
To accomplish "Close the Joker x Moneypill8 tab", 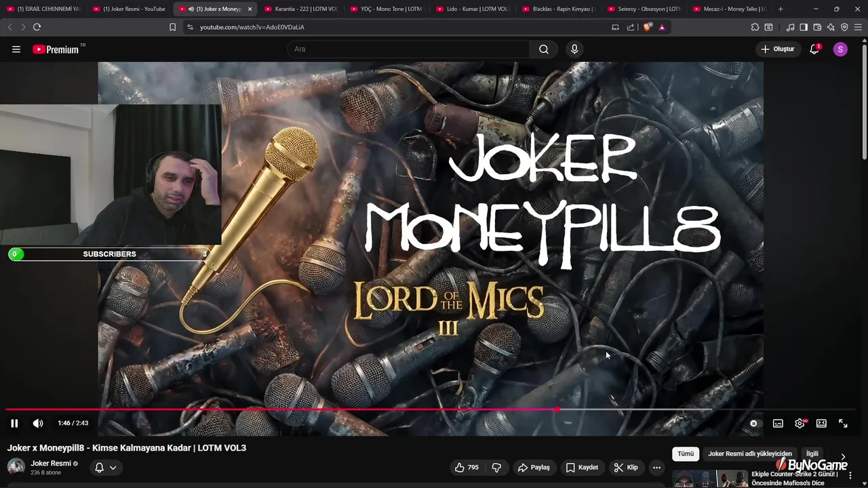I will (250, 9).
